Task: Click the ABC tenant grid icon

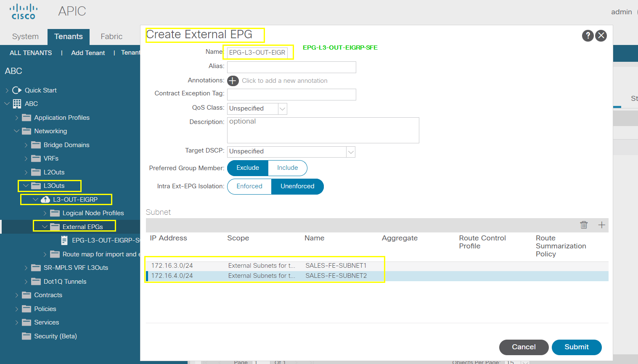Action: click(17, 103)
